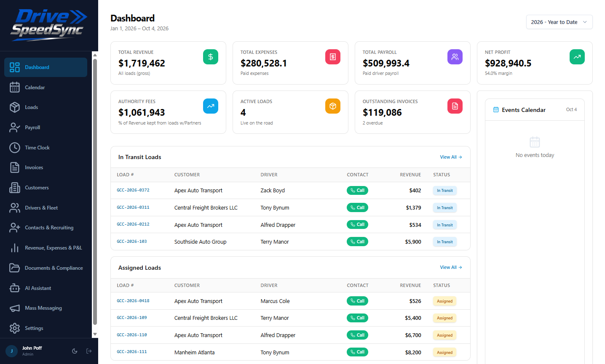Screen dimensions: 605x364
Task: Click Call for load GCC-2026-111
Action: pyautogui.click(x=357, y=352)
